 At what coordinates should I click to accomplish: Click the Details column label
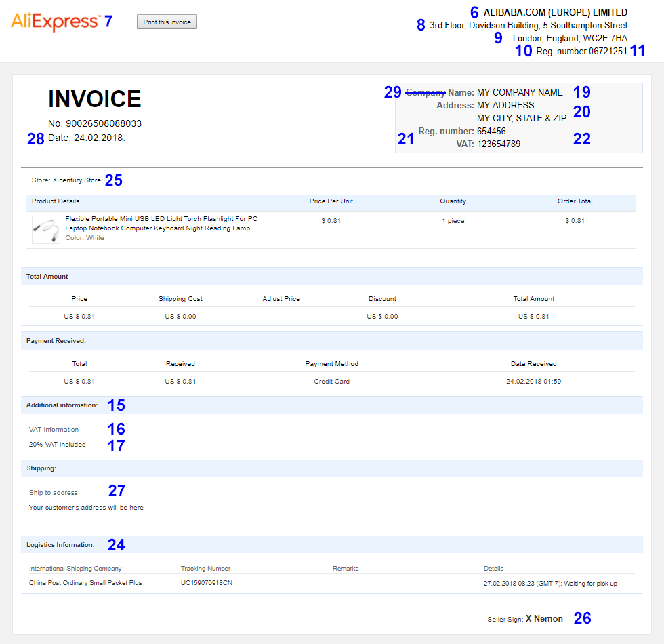click(494, 569)
